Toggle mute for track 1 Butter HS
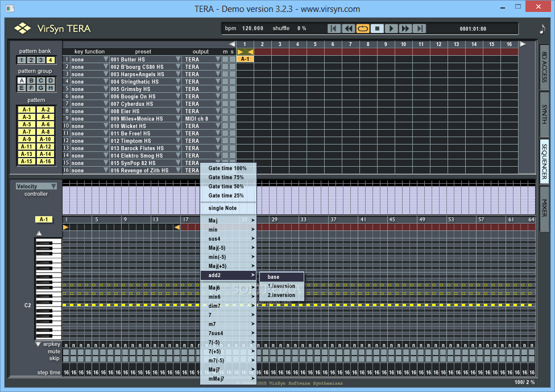This screenshot has height=392, width=555. click(x=225, y=59)
